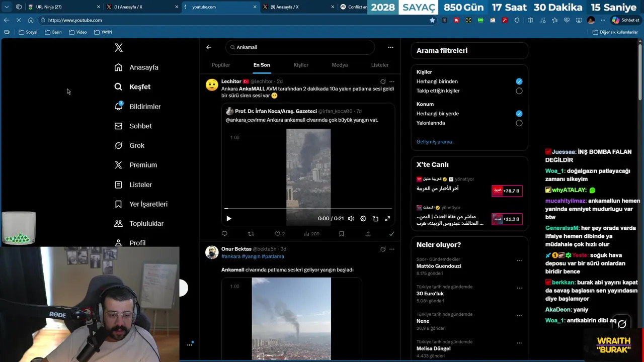Click the back arrow beside the search box
Image resolution: width=644 pixels, height=362 pixels.
tap(209, 47)
